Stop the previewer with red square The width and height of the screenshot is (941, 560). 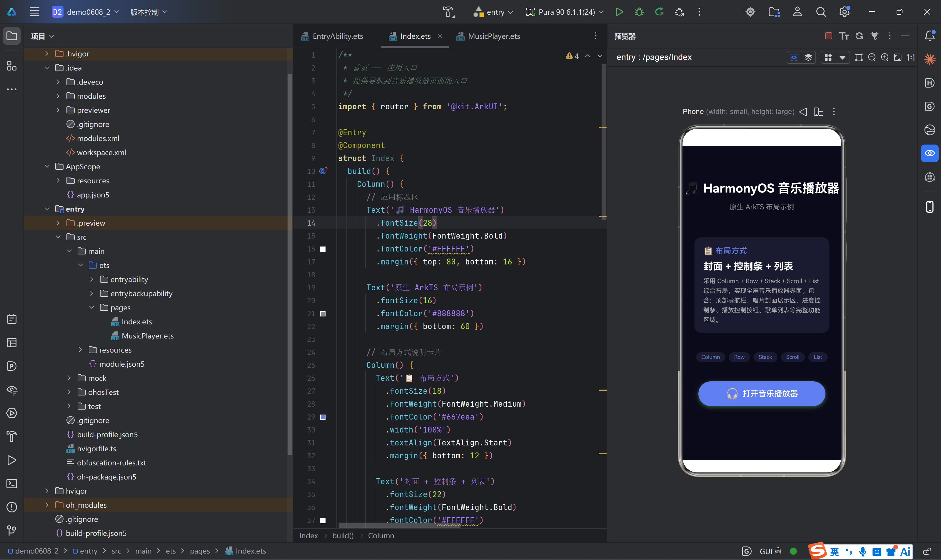coord(829,36)
